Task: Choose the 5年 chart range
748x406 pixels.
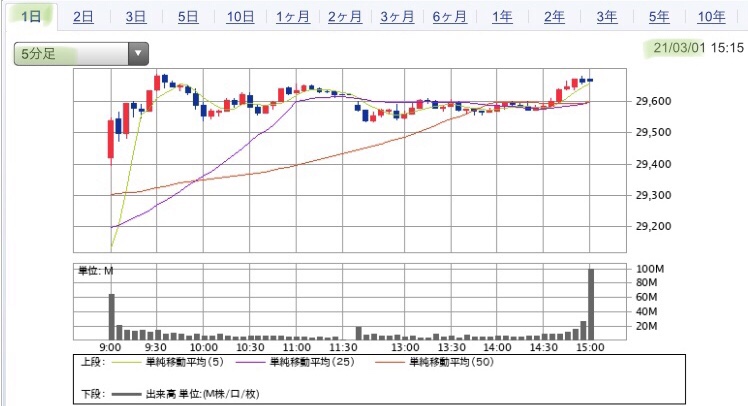Action: [x=659, y=17]
